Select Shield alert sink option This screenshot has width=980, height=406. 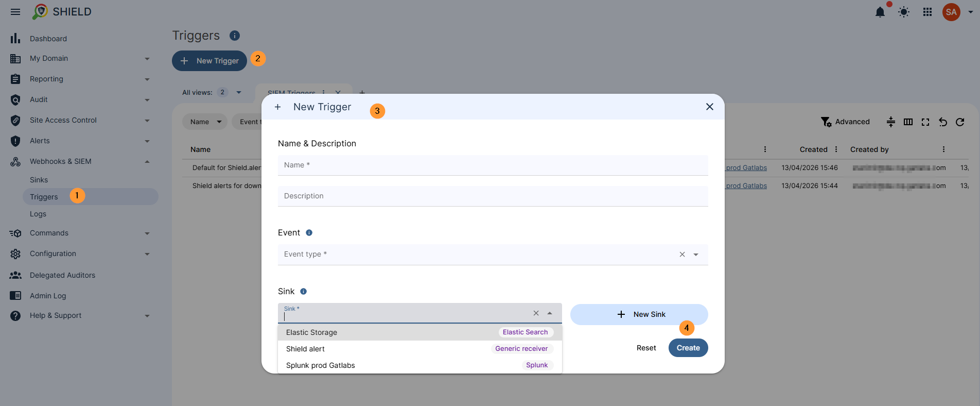[420, 349]
